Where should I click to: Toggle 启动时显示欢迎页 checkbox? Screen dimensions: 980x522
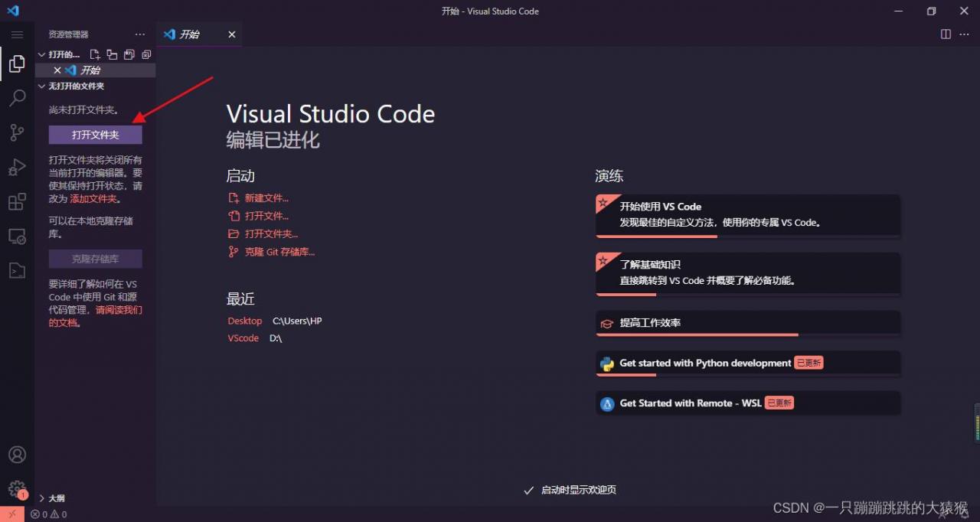point(528,490)
